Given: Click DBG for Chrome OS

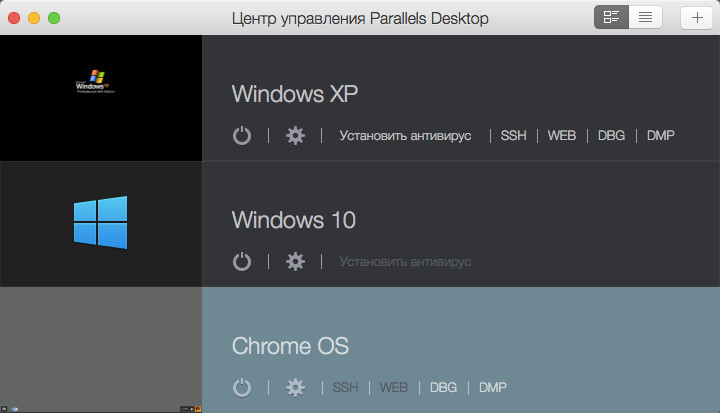Looking at the screenshot, I should (x=443, y=387).
